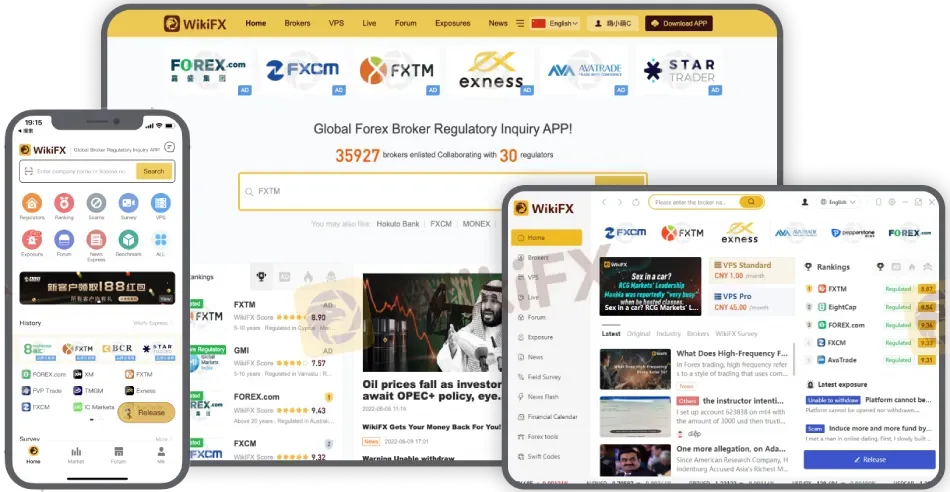Click the Hokuto Bank suggestion link

click(398, 224)
